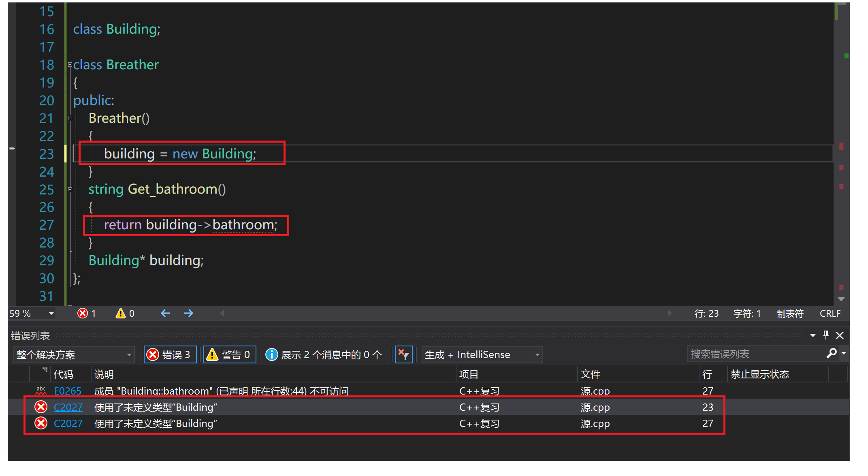The width and height of the screenshot is (868, 476).
Task: Click the navigate backward arrow icon
Action: click(165, 313)
